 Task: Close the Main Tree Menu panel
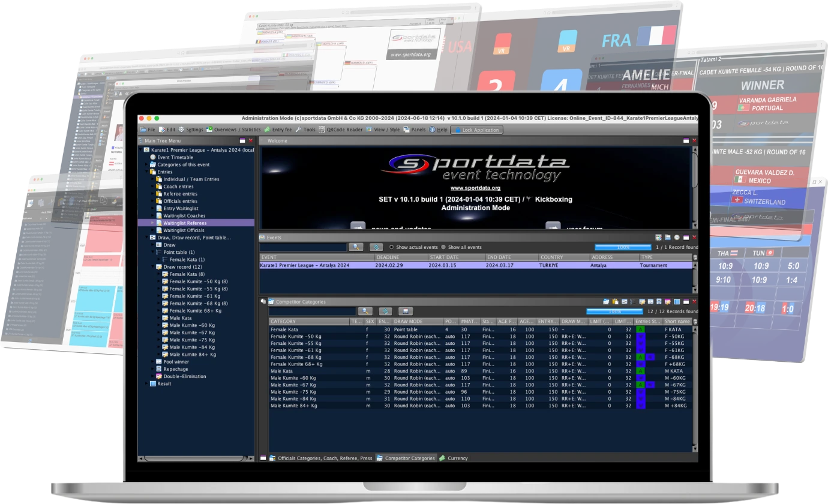point(251,140)
